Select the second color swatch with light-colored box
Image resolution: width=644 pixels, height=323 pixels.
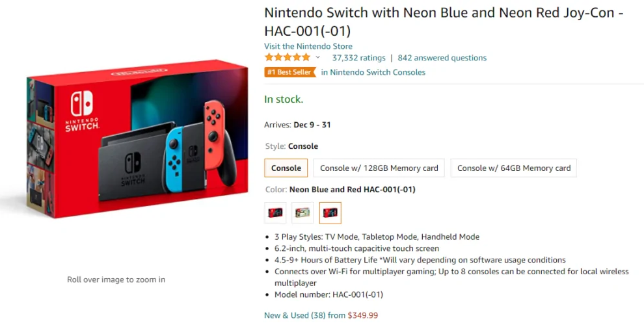tap(302, 213)
